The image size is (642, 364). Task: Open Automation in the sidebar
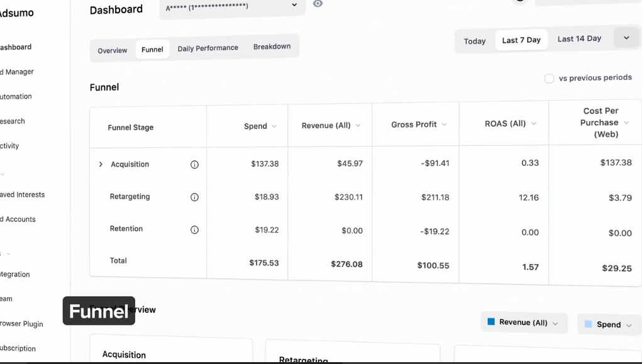pos(16,97)
